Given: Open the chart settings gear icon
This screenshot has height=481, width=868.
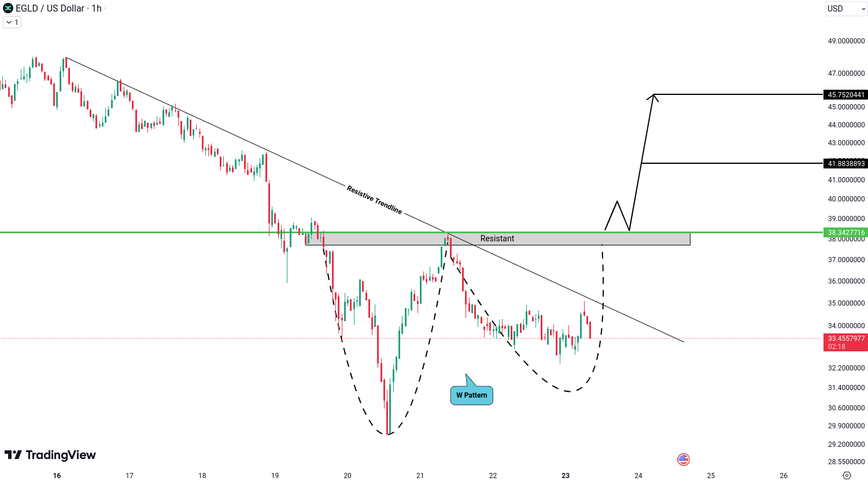Looking at the screenshot, I should [x=847, y=475].
